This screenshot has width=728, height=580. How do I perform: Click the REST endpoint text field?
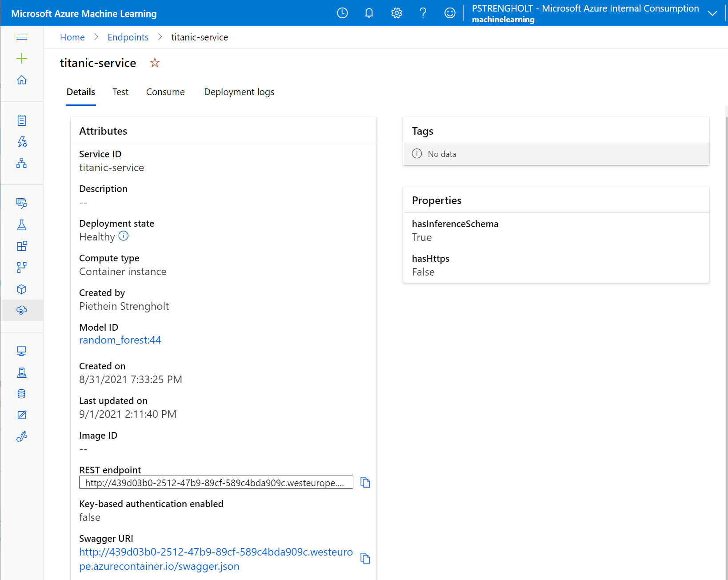point(216,483)
